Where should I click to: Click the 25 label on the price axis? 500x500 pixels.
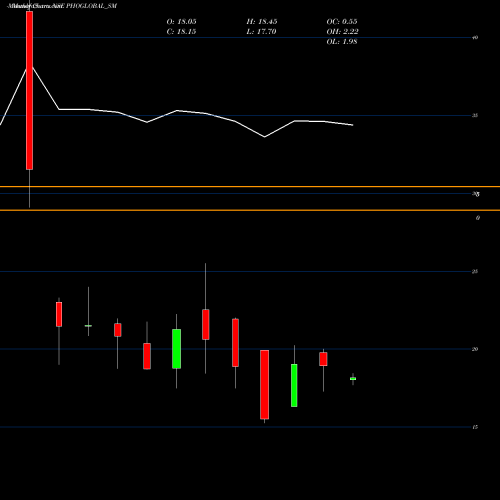click(475, 271)
